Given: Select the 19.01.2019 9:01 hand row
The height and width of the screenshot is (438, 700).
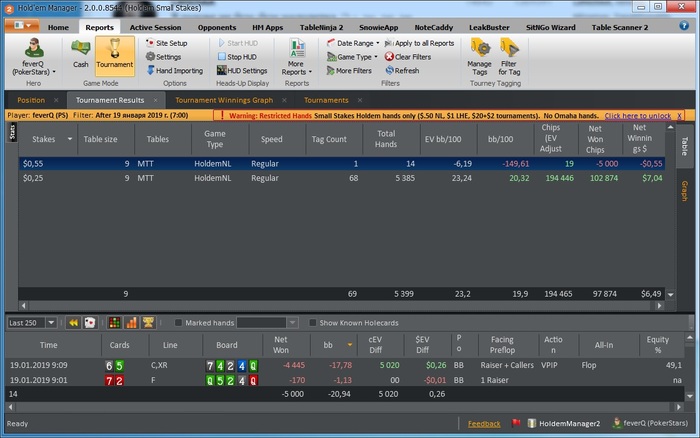Looking at the screenshot, I should tap(345, 380).
